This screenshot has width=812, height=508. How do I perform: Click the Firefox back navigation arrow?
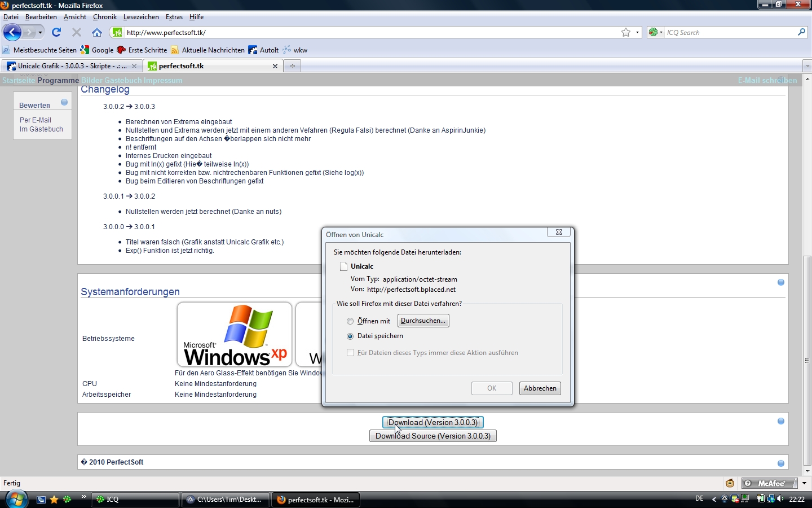[x=12, y=33]
